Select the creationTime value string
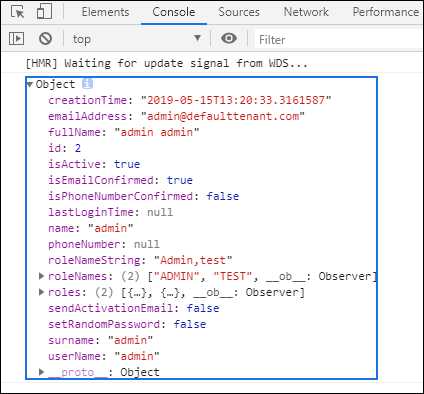Screen dimensions: 424x394 [236, 100]
